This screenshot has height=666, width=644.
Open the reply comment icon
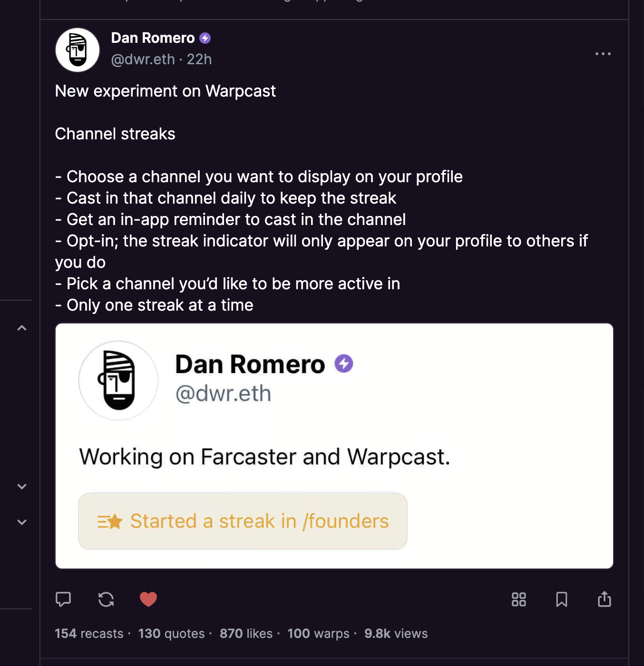[63, 599]
